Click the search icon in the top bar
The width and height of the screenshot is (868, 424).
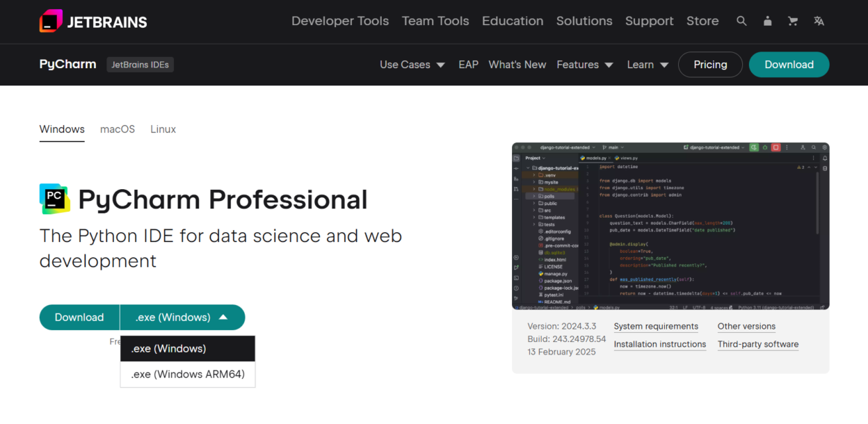741,21
